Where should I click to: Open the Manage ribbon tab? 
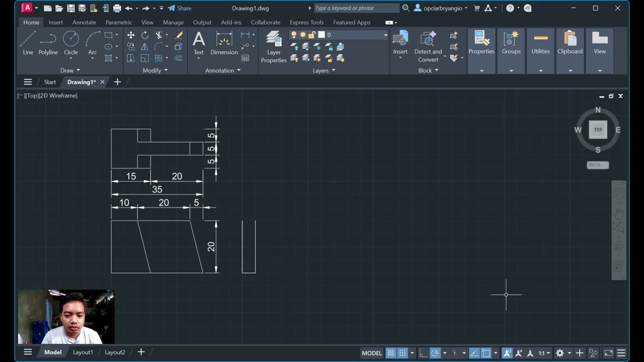tap(173, 22)
